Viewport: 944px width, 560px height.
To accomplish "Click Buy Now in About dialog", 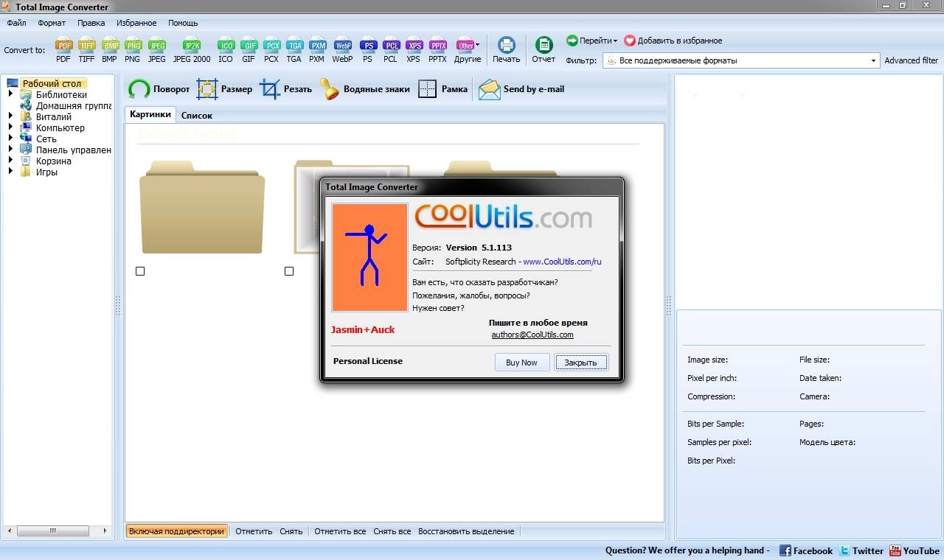I will click(522, 362).
